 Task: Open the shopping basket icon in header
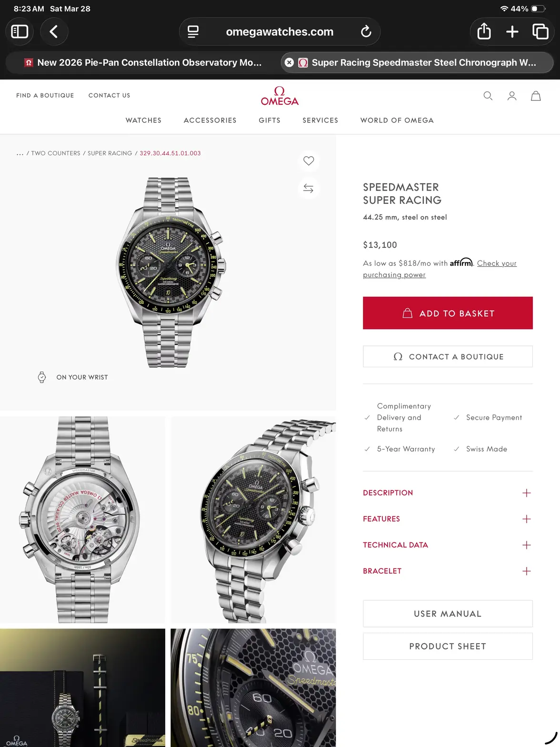click(x=536, y=96)
